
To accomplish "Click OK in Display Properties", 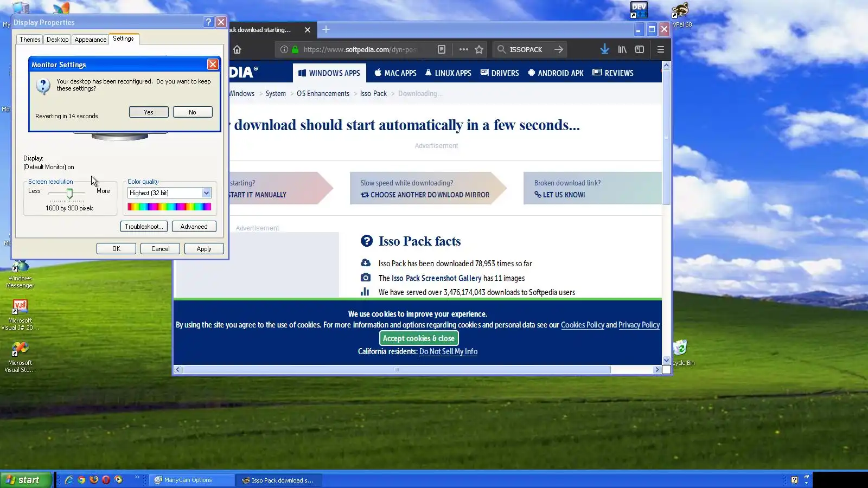I will point(116,249).
